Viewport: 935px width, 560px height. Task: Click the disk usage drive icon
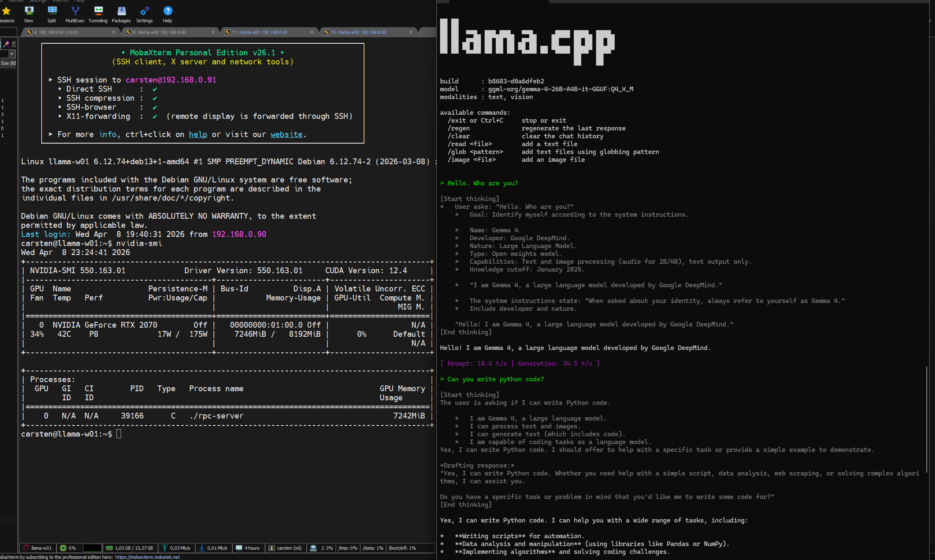coord(313,548)
